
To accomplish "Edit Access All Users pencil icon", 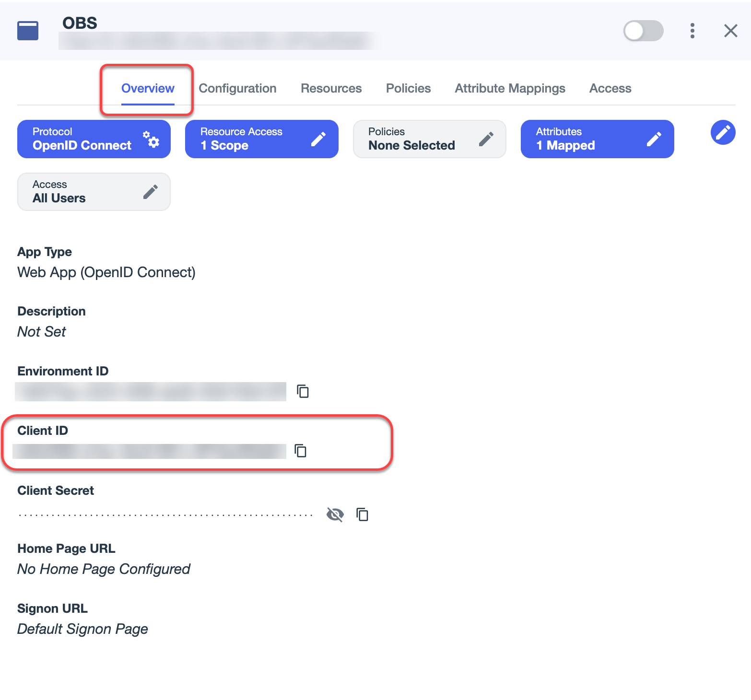I will click(x=150, y=192).
